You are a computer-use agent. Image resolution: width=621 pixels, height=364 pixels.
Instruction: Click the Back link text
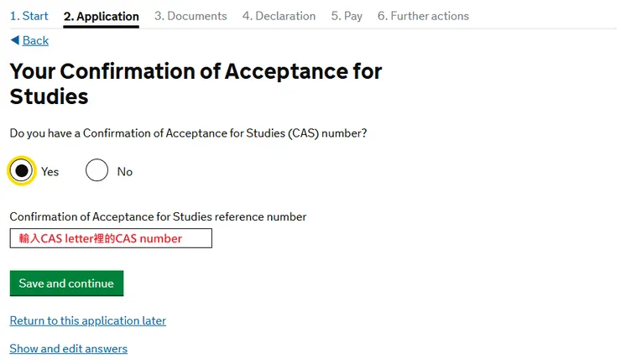point(35,40)
